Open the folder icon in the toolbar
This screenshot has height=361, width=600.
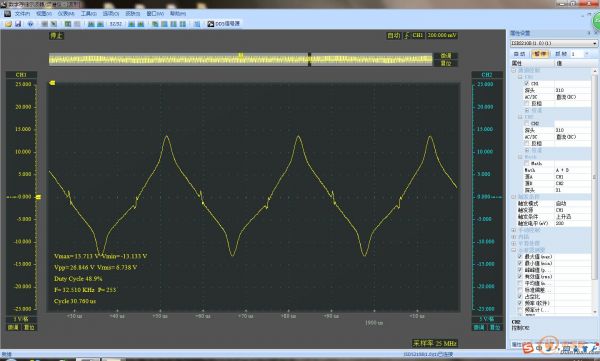tap(8, 24)
